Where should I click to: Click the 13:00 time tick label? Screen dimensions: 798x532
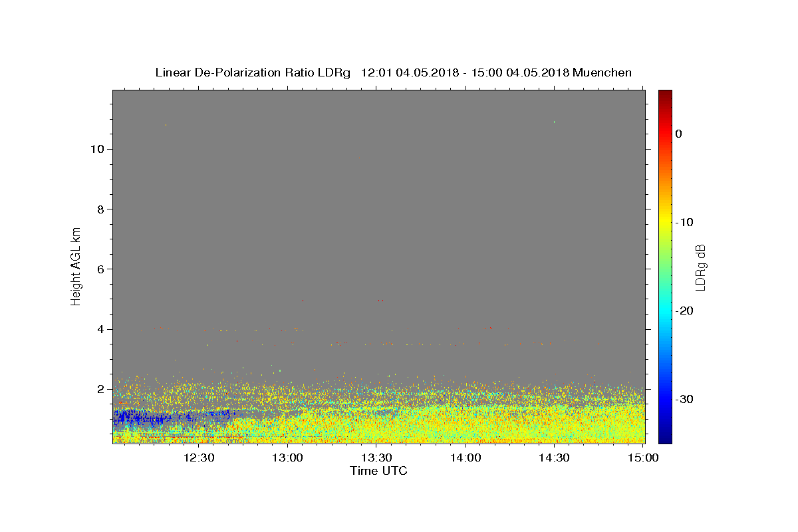(288, 458)
